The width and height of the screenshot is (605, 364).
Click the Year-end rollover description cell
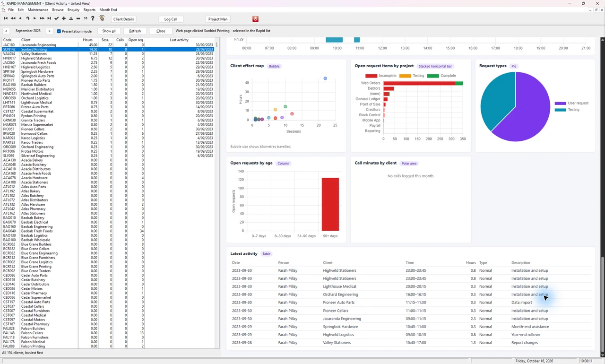[x=526, y=335]
